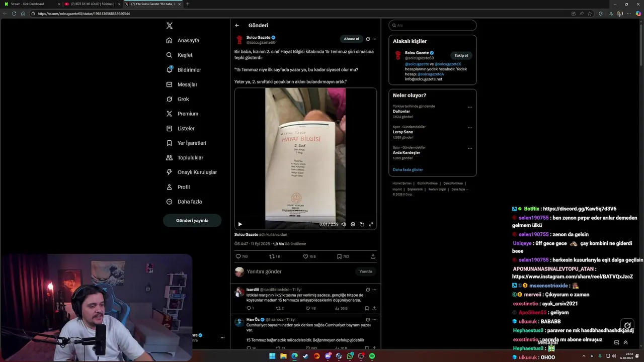This screenshot has height=362, width=644.
Task: Open Grok from the sidebar
Action: [178, 99]
